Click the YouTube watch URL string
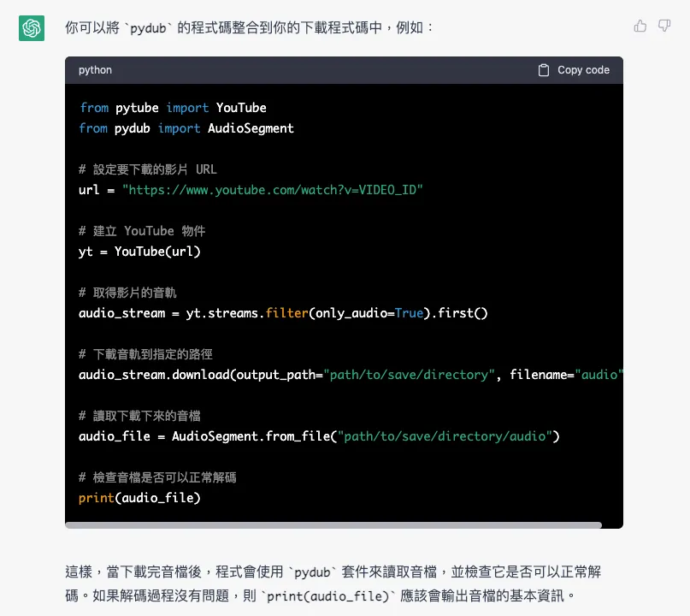The height and width of the screenshot is (616, 690). (273, 190)
